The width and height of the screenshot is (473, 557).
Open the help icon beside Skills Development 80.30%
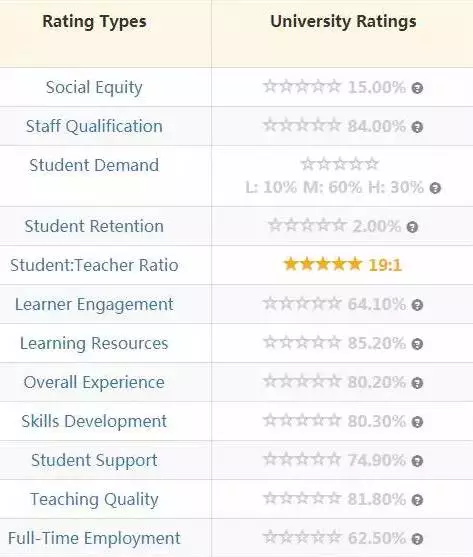(x=417, y=422)
